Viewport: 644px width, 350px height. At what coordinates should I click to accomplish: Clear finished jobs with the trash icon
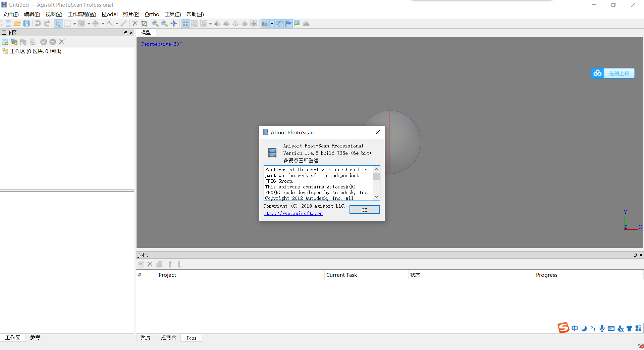point(159,264)
